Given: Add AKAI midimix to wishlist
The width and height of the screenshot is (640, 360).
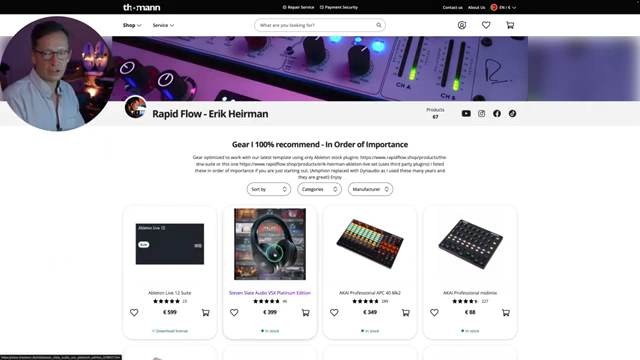Looking at the screenshot, I should [x=434, y=313].
